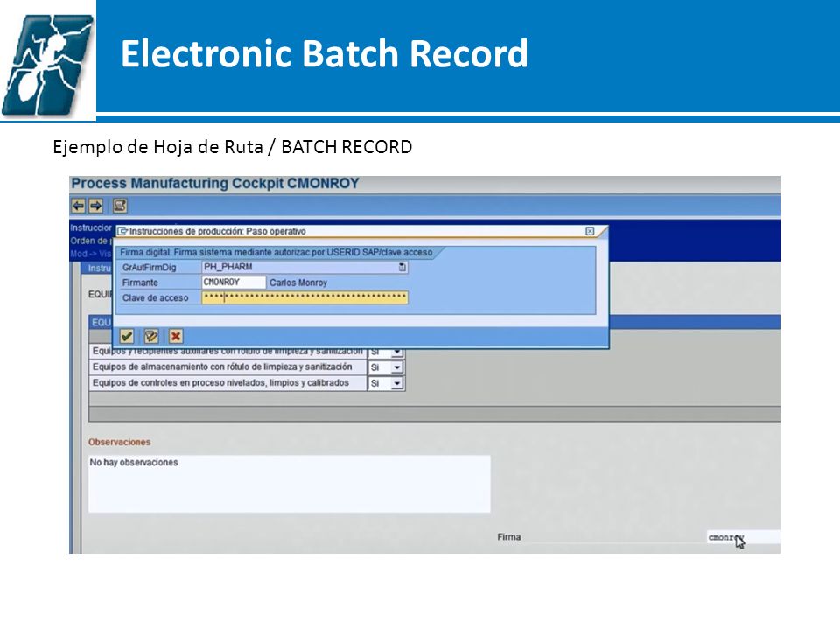Click the Firmante field CMONROY
Screen dimensions: 840x630
234,283
